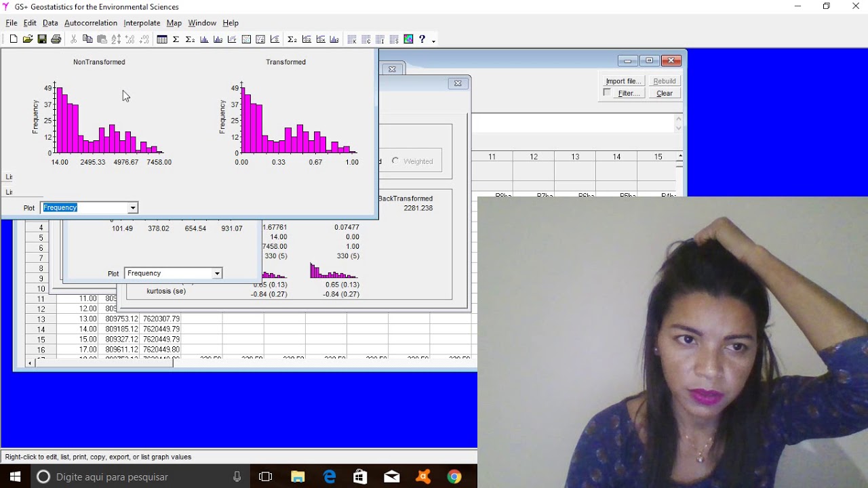868x488 pixels.
Task: Click the Windows Start button
Action: pos(15,476)
